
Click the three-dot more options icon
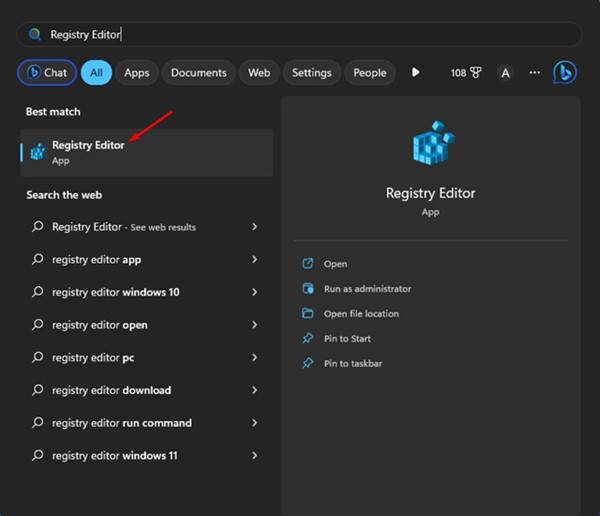(x=535, y=73)
